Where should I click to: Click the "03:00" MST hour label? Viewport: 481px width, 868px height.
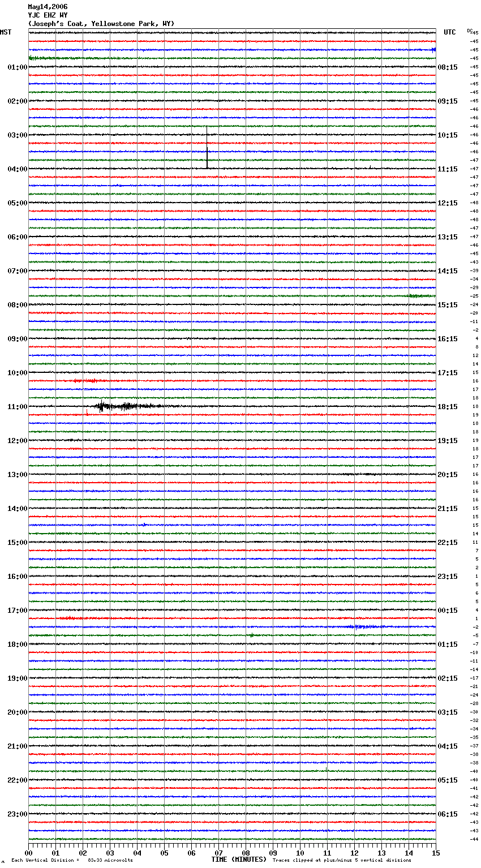(x=18, y=135)
